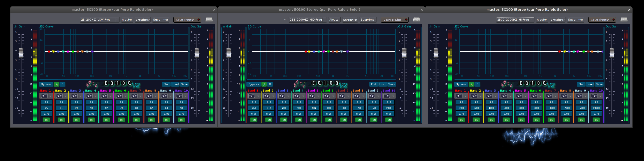Viewport: 644px width, 161px height.
Task: Click the filter shape icon above 2000 Hz band
Action: point(387,96)
